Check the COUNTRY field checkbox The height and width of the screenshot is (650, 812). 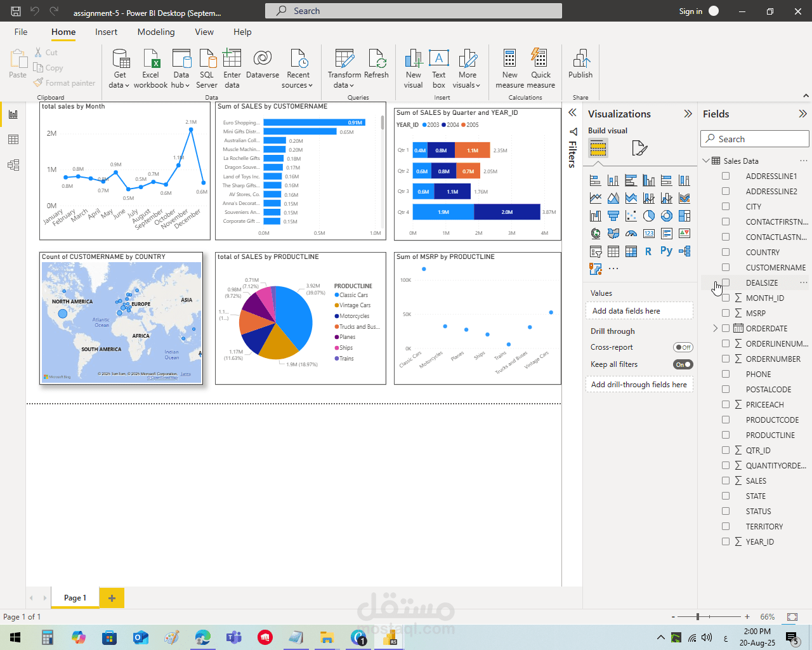coord(726,252)
